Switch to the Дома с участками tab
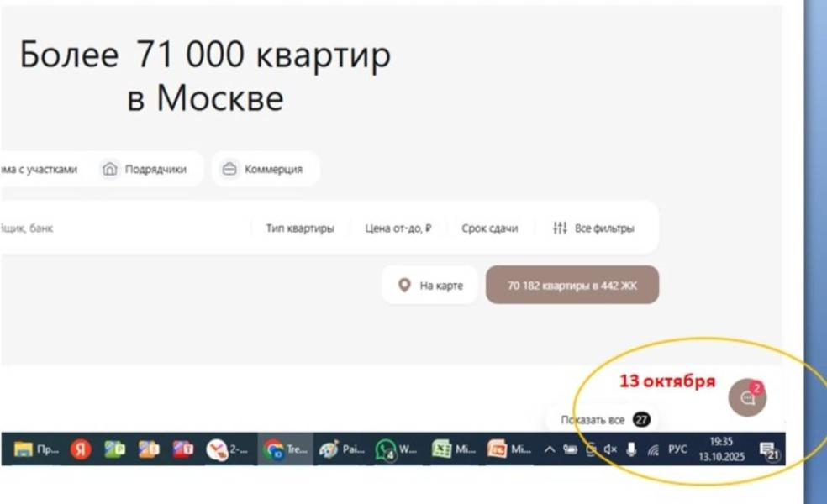This screenshot has width=827, height=504. tap(39, 169)
